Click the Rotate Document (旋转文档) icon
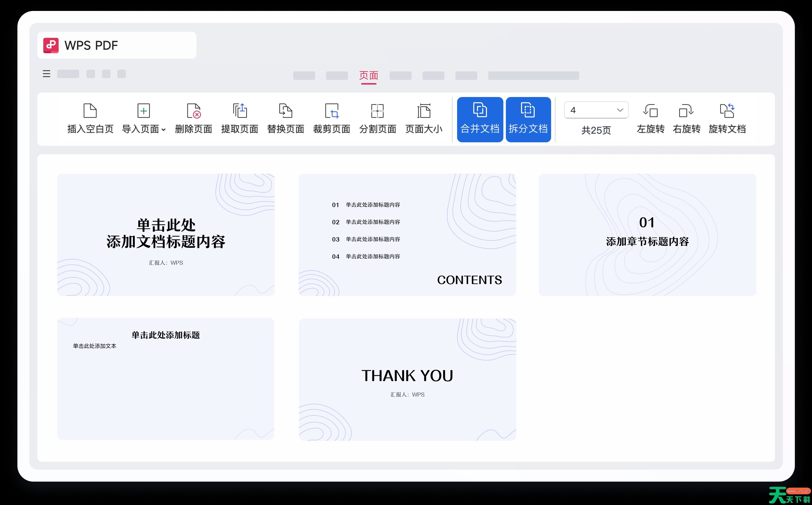The height and width of the screenshot is (505, 812). (727, 111)
